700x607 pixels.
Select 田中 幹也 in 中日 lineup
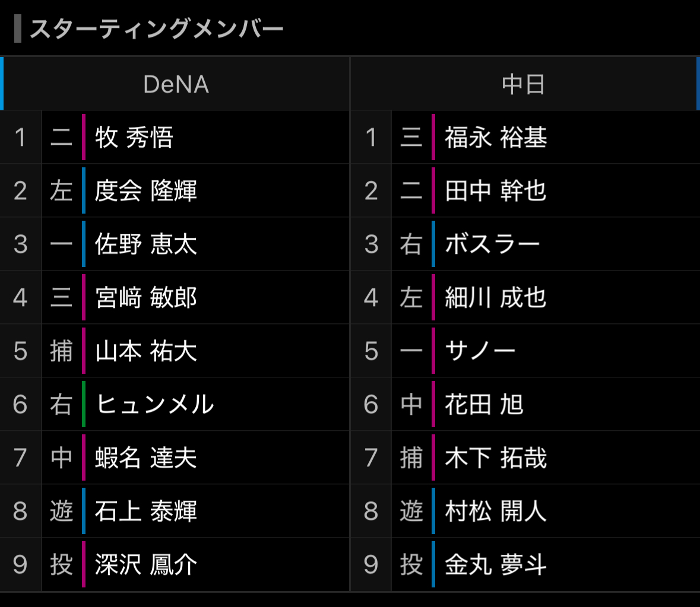pos(496,191)
